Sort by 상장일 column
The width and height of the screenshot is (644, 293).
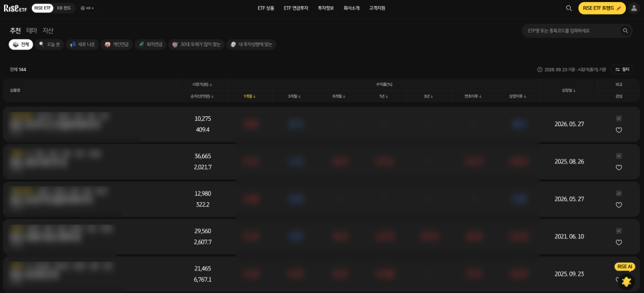569,90
